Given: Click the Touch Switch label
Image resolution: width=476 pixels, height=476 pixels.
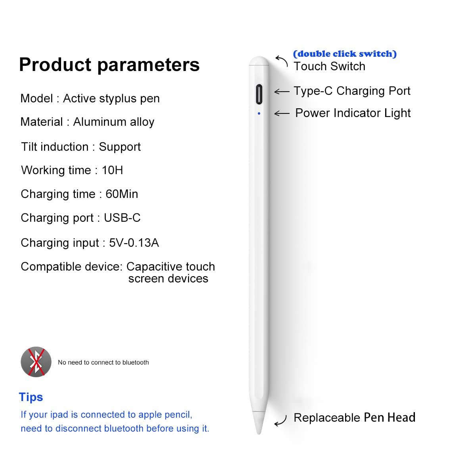Looking at the screenshot, I should (329, 66).
